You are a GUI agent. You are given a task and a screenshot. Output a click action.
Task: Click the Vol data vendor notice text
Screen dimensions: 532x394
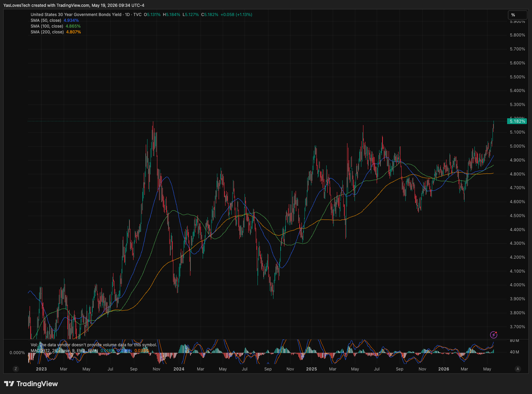(x=94, y=344)
